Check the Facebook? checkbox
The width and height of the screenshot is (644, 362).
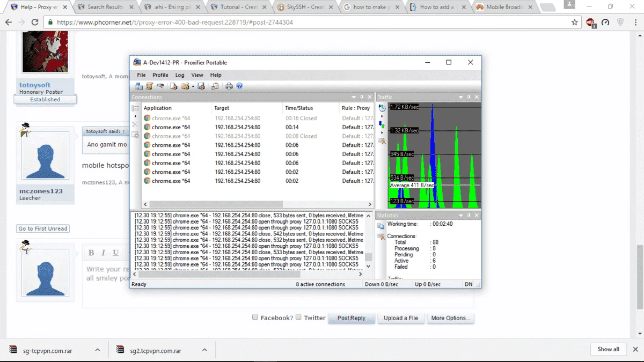point(255,317)
